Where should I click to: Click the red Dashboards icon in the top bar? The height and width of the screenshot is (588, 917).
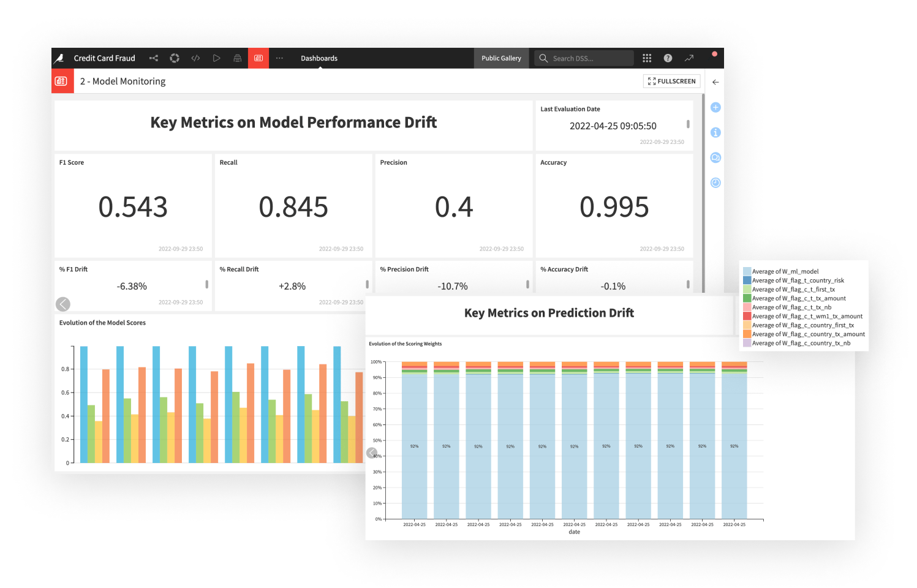tap(258, 58)
